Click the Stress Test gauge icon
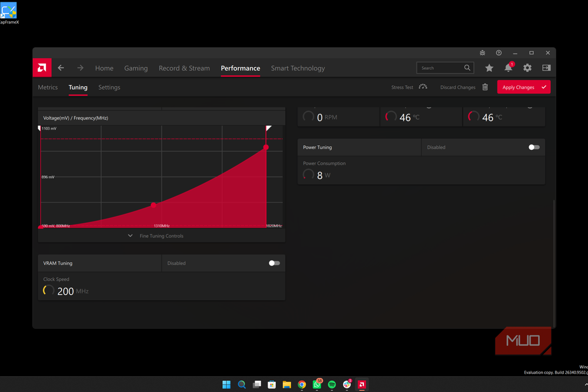Image resolution: width=588 pixels, height=392 pixels. (x=423, y=87)
